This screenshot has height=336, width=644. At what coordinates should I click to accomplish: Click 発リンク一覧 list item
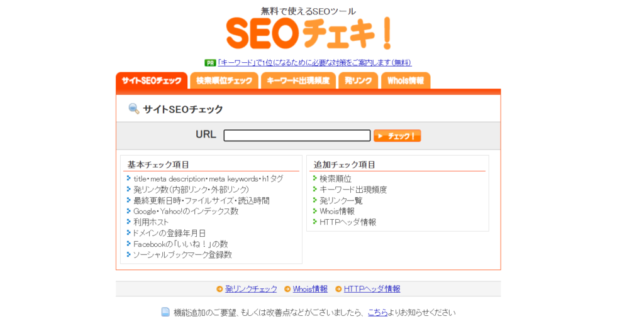tap(341, 200)
